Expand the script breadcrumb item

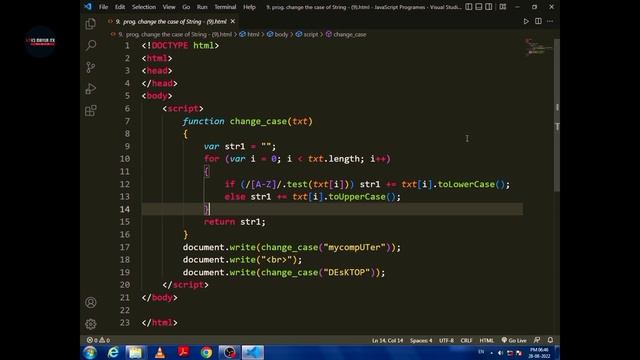coord(307,34)
